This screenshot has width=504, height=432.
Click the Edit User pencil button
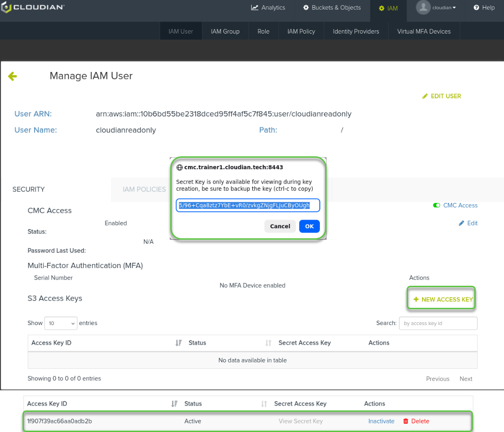coord(442,96)
